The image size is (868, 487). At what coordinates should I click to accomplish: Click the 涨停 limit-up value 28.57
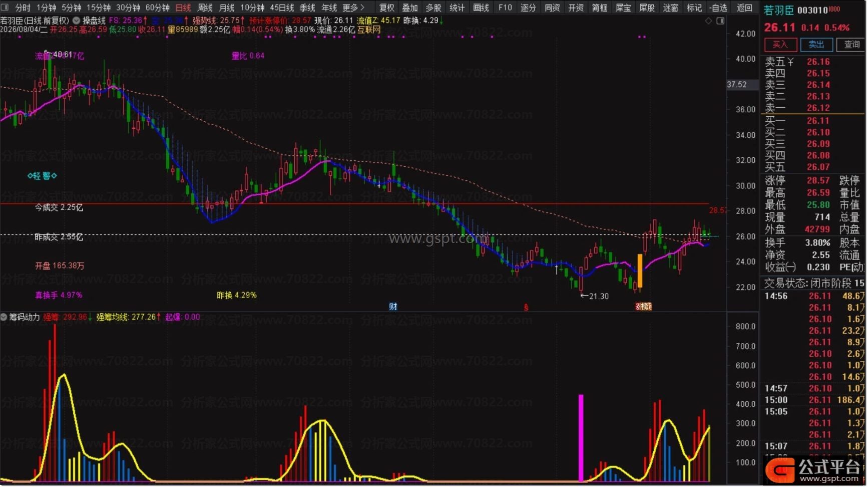818,180
